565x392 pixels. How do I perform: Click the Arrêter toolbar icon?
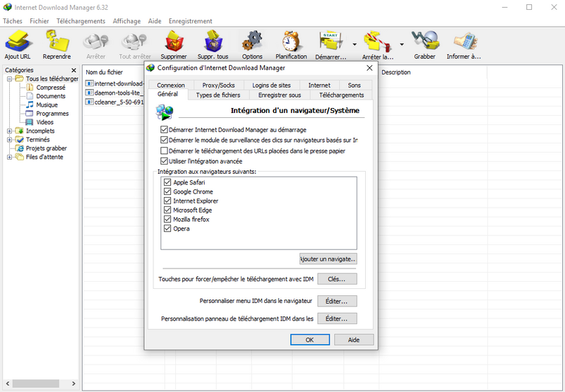96,41
